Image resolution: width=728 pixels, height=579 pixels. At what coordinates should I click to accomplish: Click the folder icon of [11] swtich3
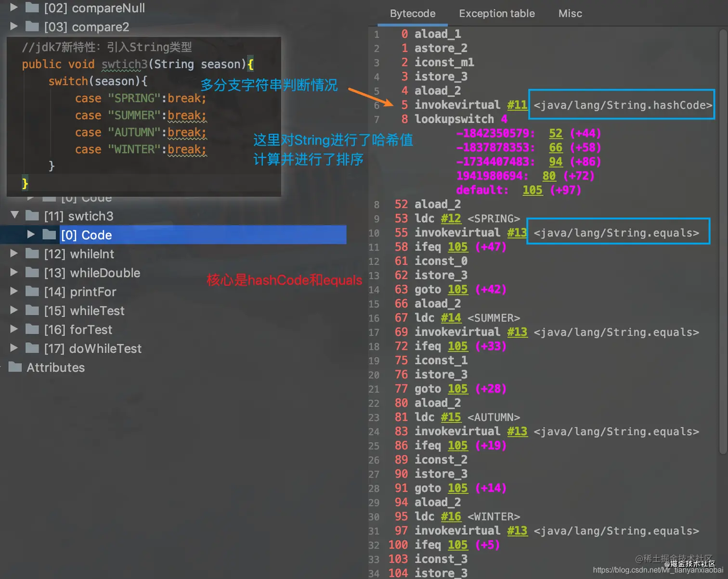pos(32,215)
